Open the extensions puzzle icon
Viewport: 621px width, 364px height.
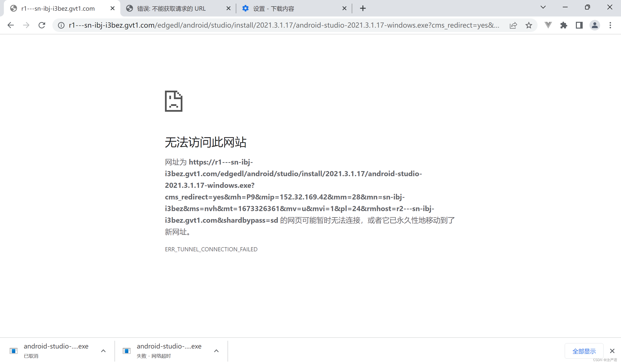563,25
